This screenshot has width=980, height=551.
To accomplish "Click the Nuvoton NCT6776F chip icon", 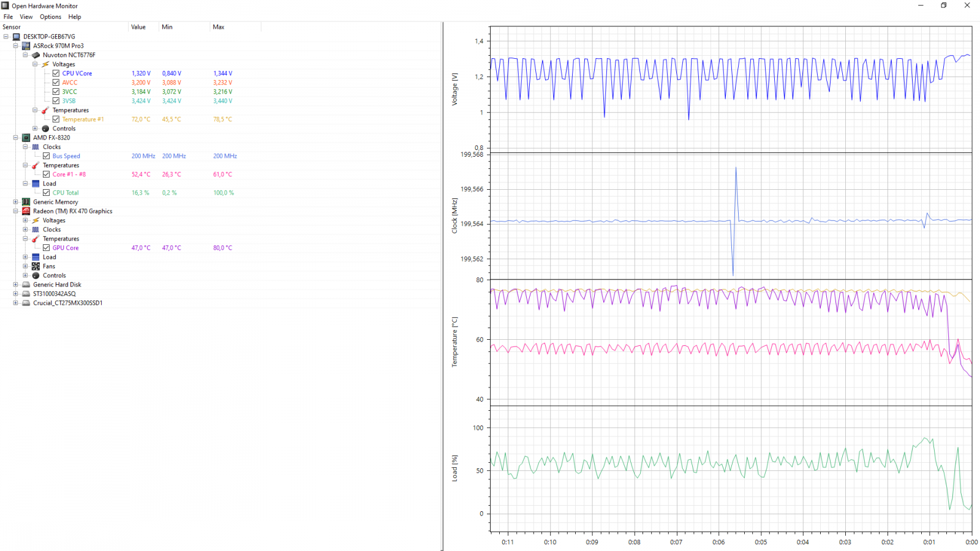I will tap(36, 55).
